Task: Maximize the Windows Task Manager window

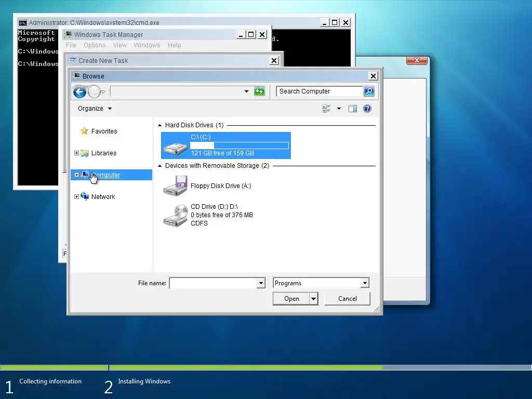Action: click(x=251, y=35)
